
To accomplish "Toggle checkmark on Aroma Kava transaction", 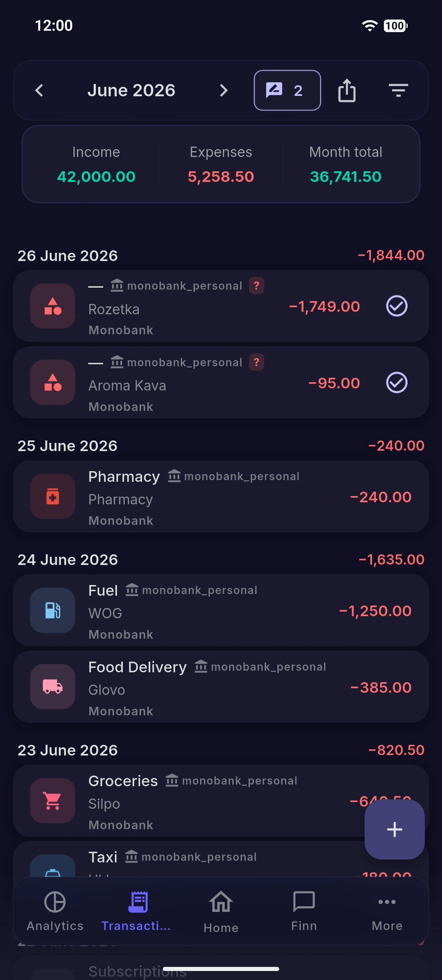I will [x=397, y=383].
